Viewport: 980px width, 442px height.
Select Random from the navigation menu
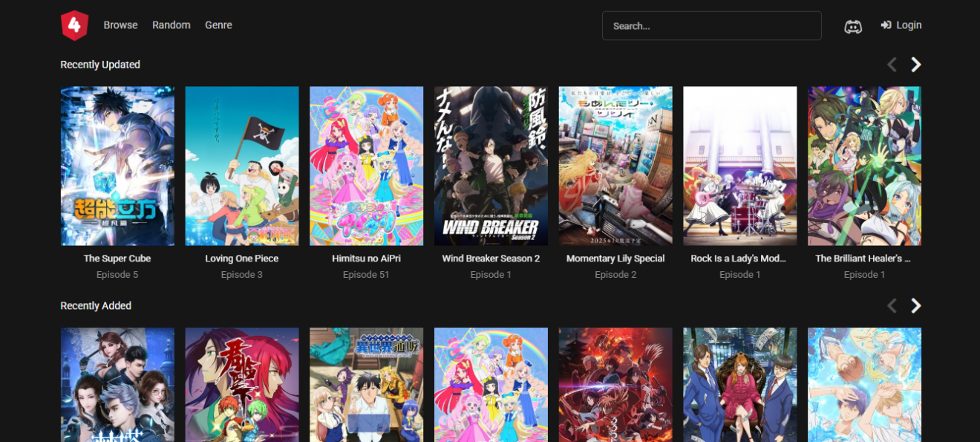pyautogui.click(x=171, y=25)
